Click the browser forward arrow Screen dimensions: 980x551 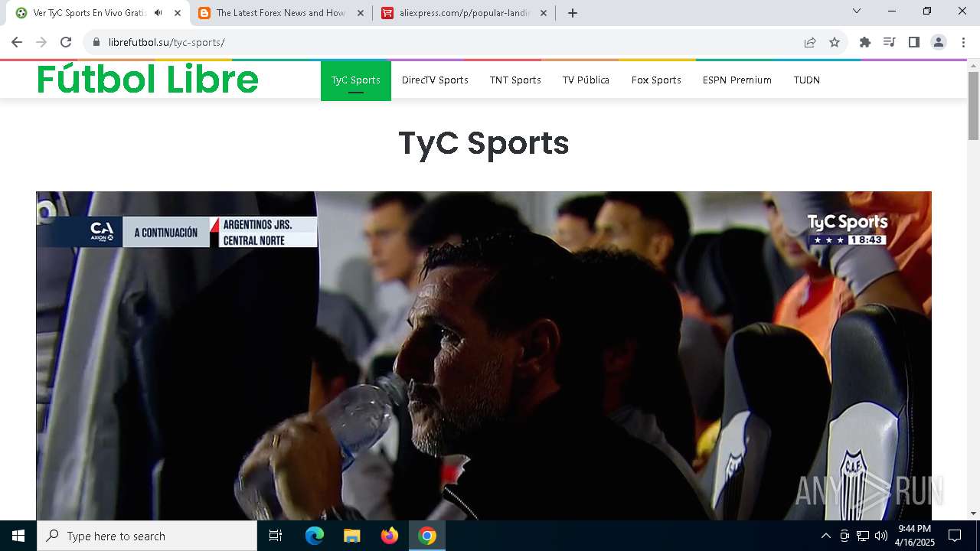click(x=41, y=42)
